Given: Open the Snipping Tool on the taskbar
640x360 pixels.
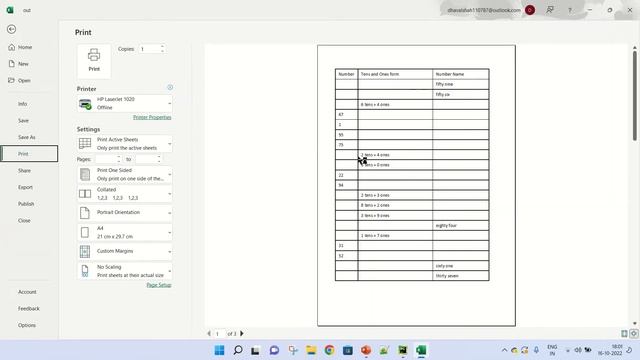Looking at the screenshot, I should click(x=293, y=350).
